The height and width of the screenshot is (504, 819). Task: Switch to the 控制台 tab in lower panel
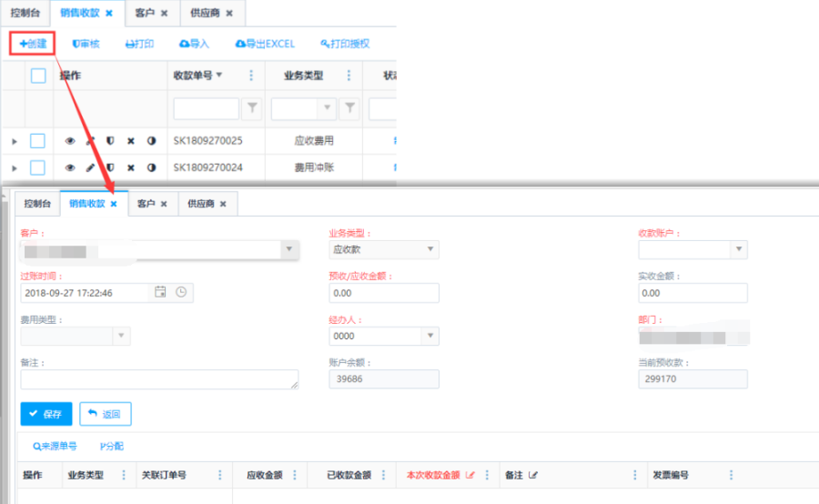37,204
